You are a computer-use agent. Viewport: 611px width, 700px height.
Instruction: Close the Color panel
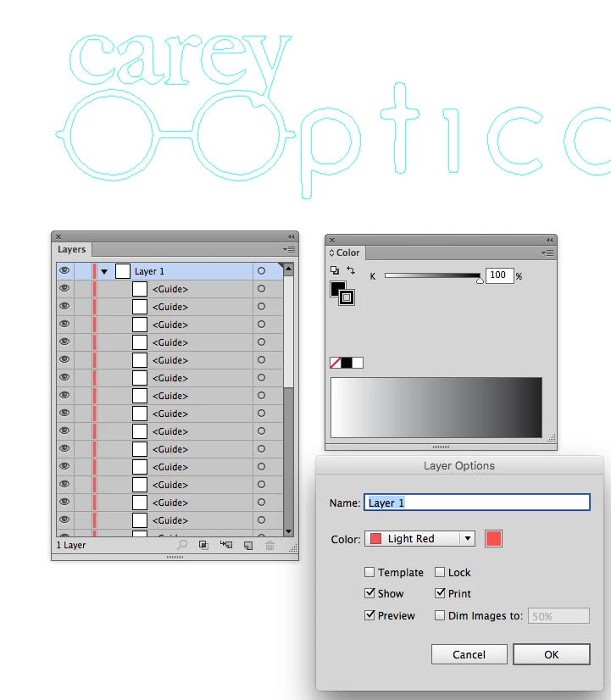pyautogui.click(x=332, y=240)
